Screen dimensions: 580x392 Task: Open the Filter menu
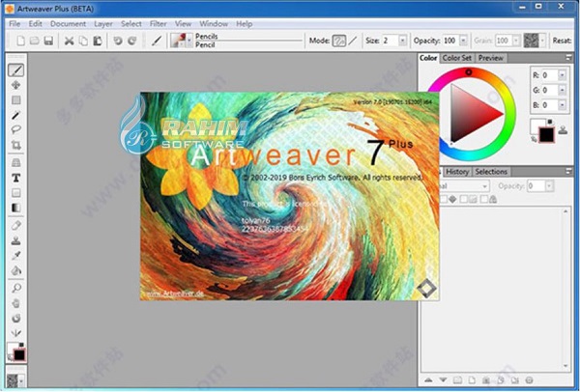158,24
